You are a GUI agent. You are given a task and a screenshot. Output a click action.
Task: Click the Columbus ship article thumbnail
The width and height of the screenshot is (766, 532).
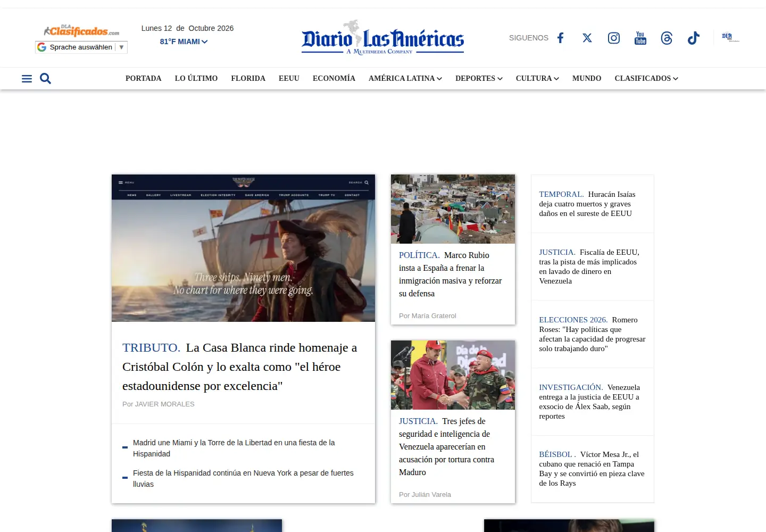pyautogui.click(x=243, y=248)
